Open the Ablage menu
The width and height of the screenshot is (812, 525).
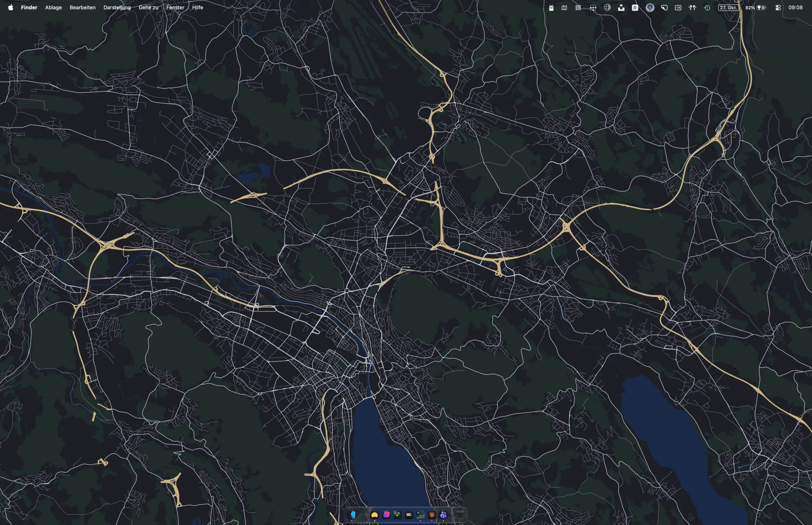pyautogui.click(x=53, y=7)
